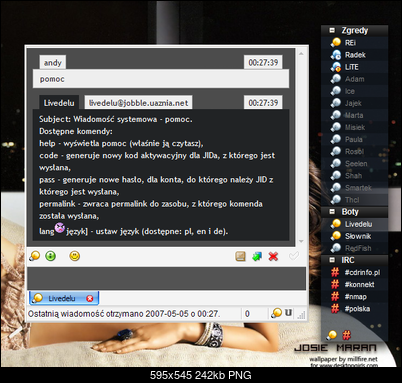Screen dimensions: 402x383
Task: Select offline contact Paula
Action: tap(355, 139)
